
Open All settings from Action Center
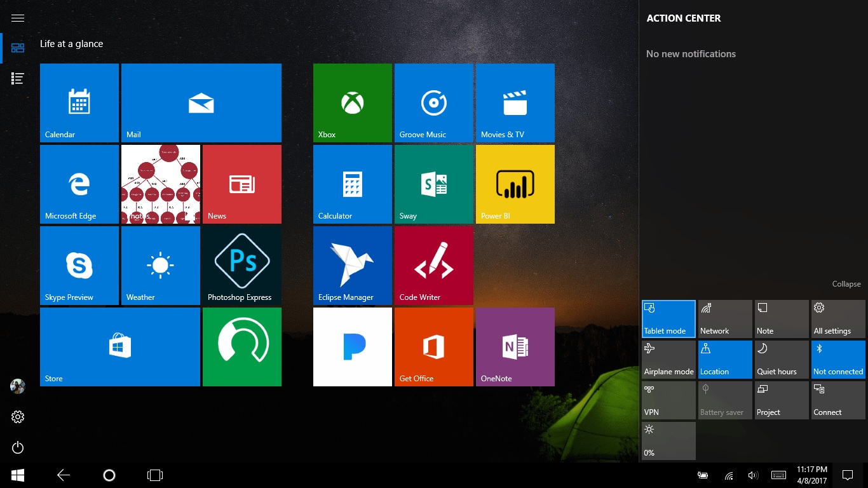pyautogui.click(x=837, y=318)
